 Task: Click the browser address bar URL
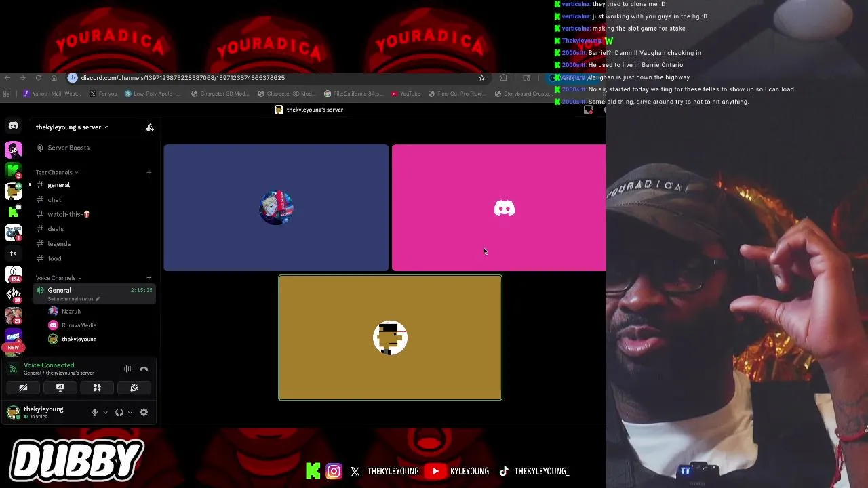(183, 78)
